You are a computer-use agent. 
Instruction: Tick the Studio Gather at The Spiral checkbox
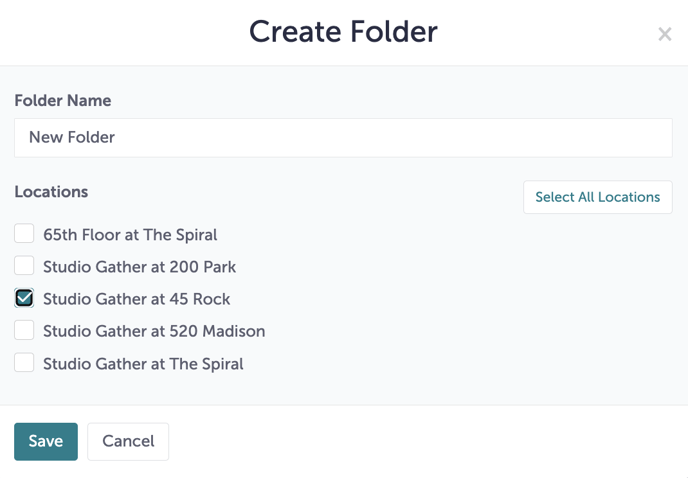click(24, 363)
